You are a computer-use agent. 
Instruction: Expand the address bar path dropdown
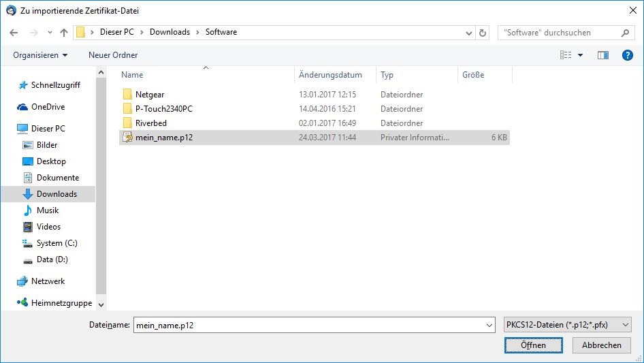tap(468, 33)
